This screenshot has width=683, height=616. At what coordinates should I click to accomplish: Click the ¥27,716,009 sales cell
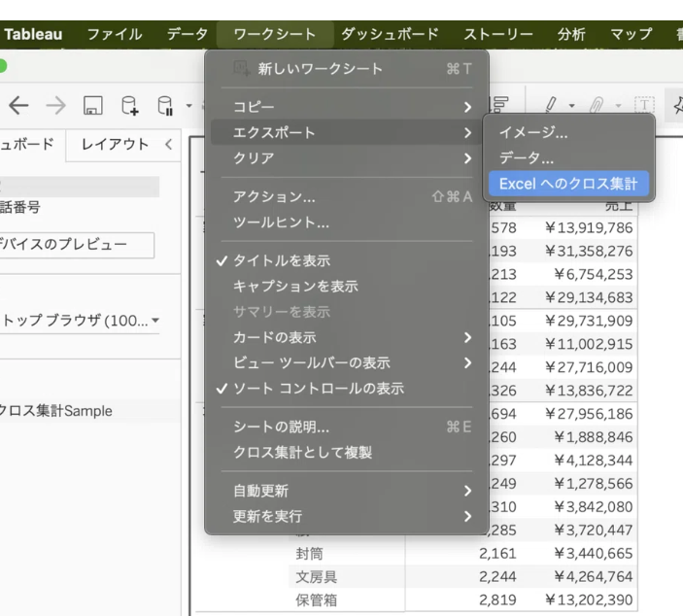pos(589,367)
